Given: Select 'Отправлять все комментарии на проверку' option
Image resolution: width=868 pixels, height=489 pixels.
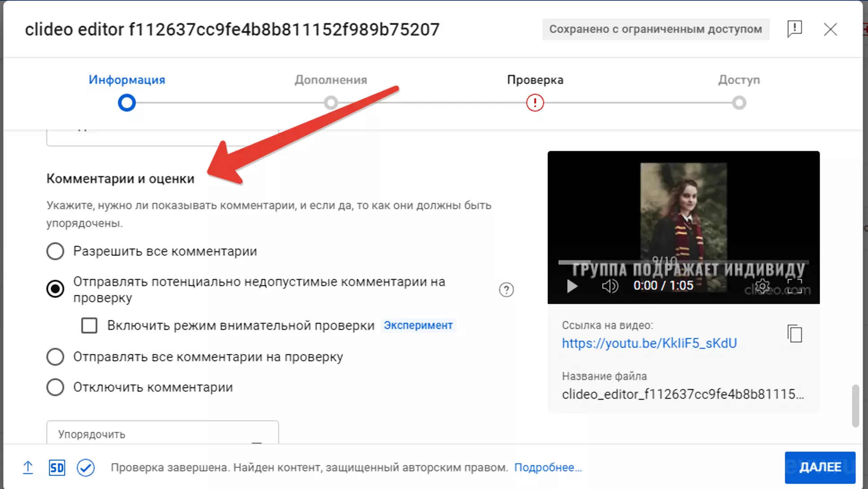Looking at the screenshot, I should [55, 357].
